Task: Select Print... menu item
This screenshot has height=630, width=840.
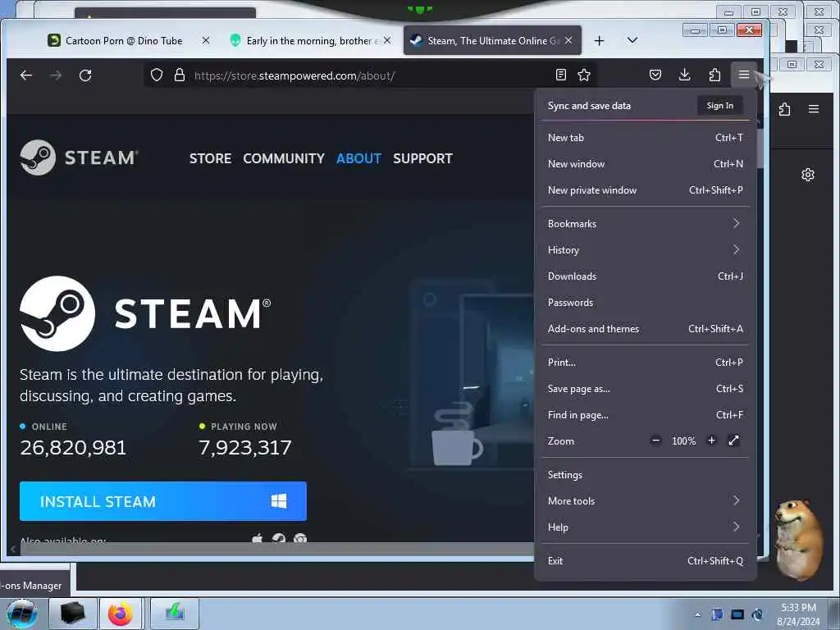Action: (x=645, y=363)
